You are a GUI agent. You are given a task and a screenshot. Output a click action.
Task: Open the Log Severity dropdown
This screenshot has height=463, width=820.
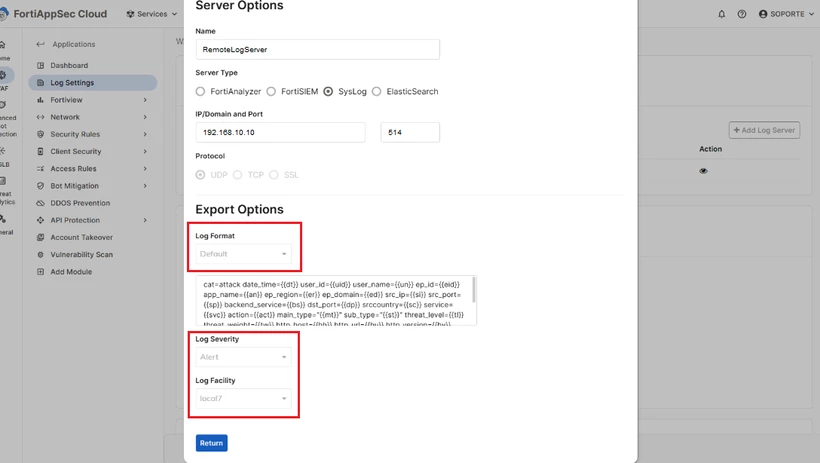point(243,357)
